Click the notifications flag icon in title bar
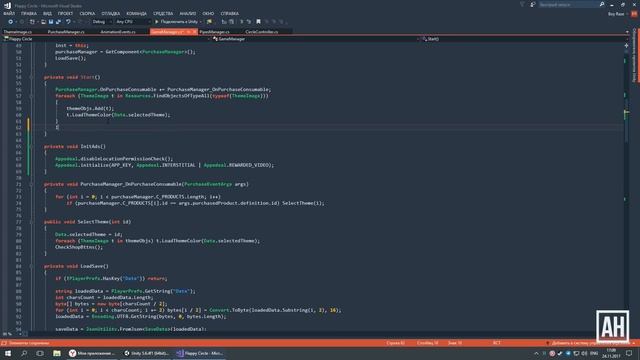 pos(522,4)
